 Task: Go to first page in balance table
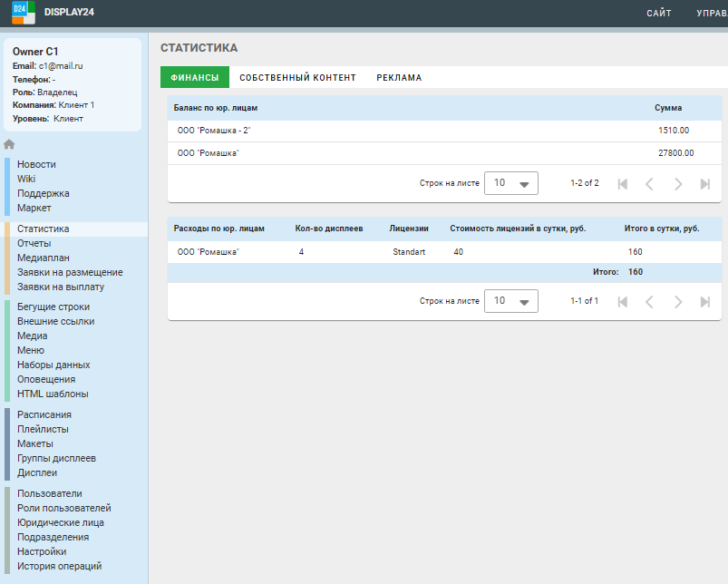[622, 183]
